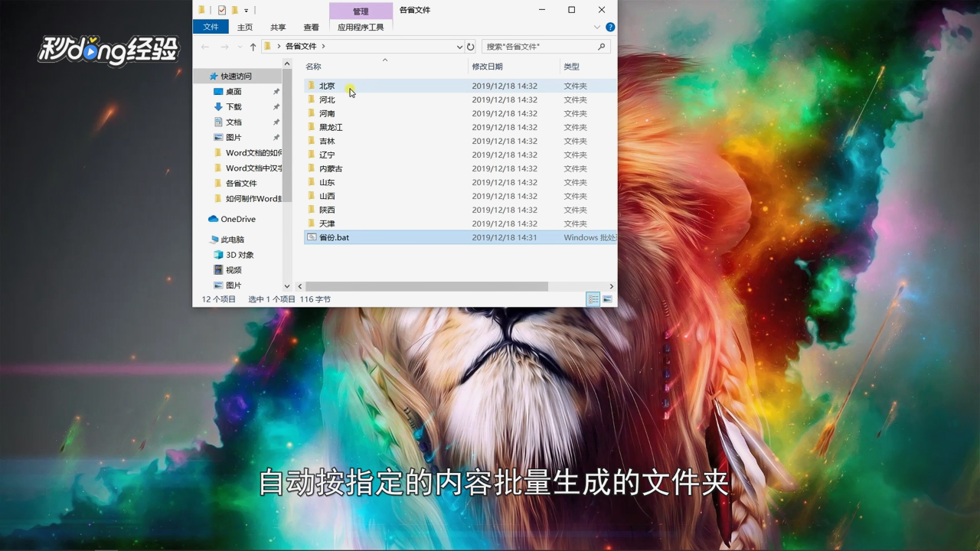980x551 pixels.
Task: Expand the ribbon with the chevron
Action: click(597, 27)
